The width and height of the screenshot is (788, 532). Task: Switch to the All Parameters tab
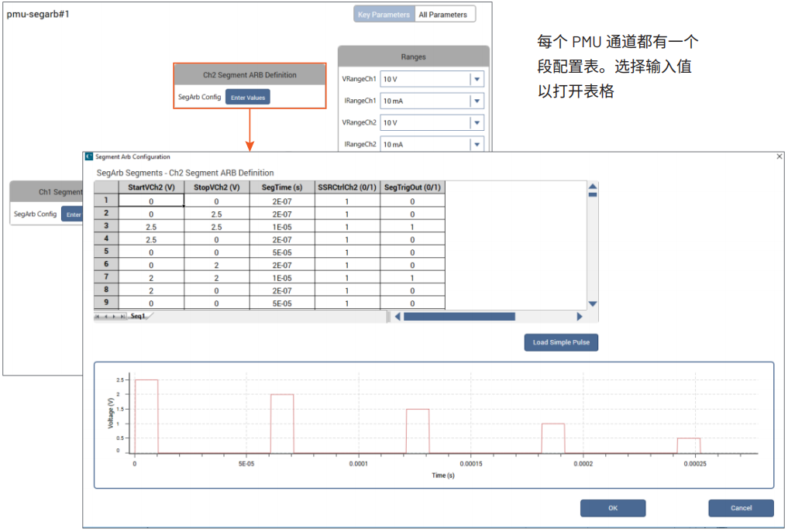coord(442,15)
